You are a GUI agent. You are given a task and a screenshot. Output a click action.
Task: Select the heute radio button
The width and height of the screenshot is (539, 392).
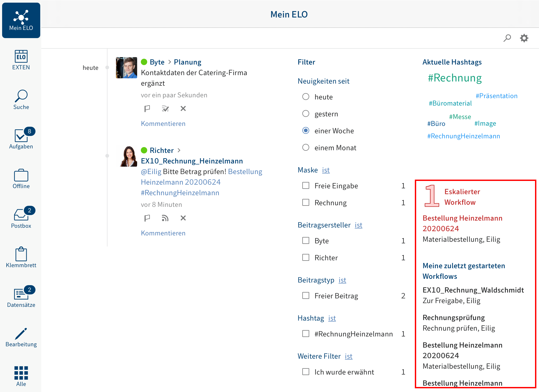(306, 97)
